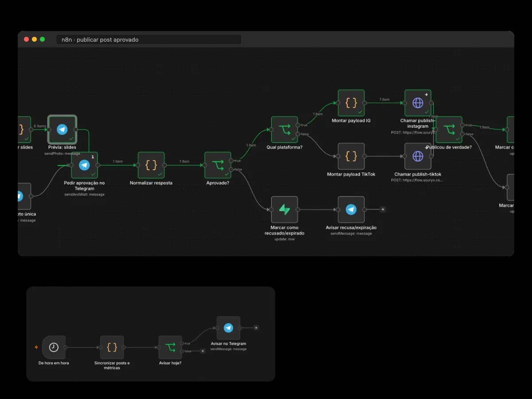Select the Avisar hoje? IF node
The width and height of the screenshot is (532, 399).
point(170,347)
